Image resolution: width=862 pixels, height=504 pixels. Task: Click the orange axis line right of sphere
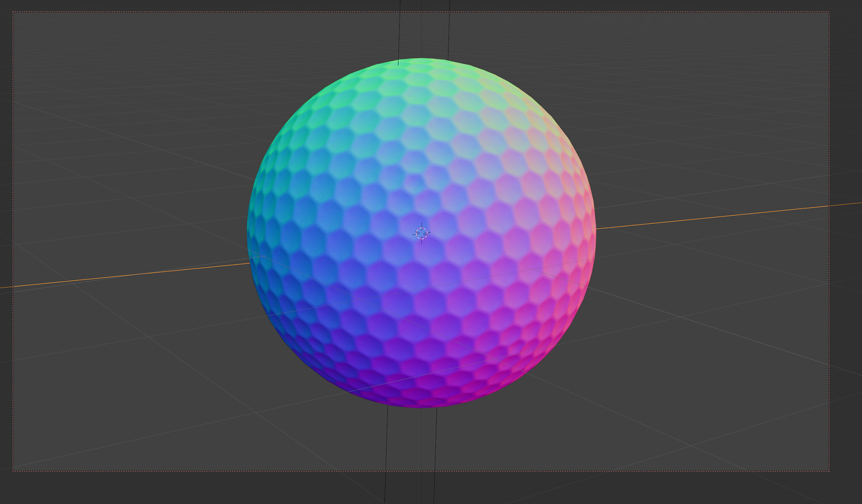pos(718,216)
